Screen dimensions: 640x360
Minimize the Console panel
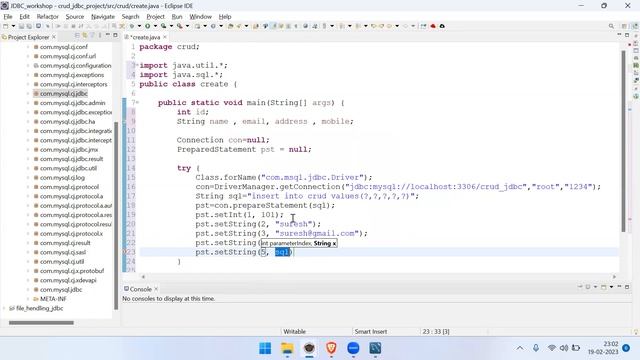point(619,287)
